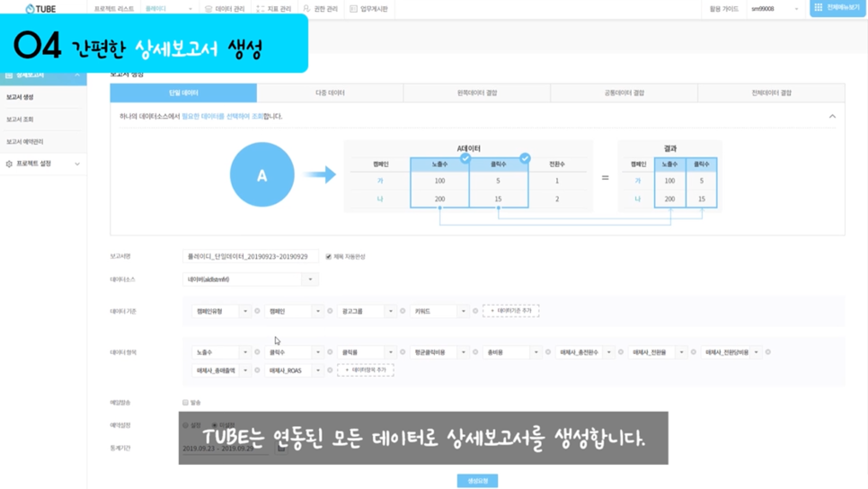
Task: Remove the 클릭률 data item
Action: pyautogui.click(x=403, y=352)
